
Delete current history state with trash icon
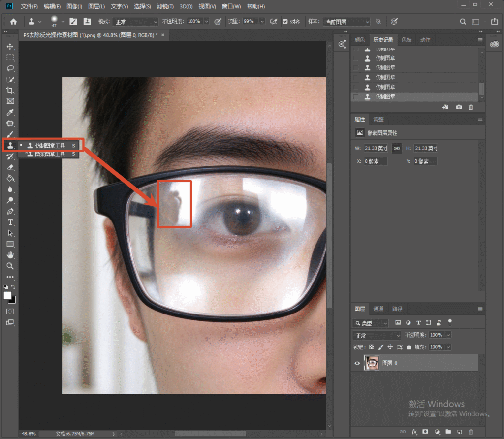coord(471,107)
